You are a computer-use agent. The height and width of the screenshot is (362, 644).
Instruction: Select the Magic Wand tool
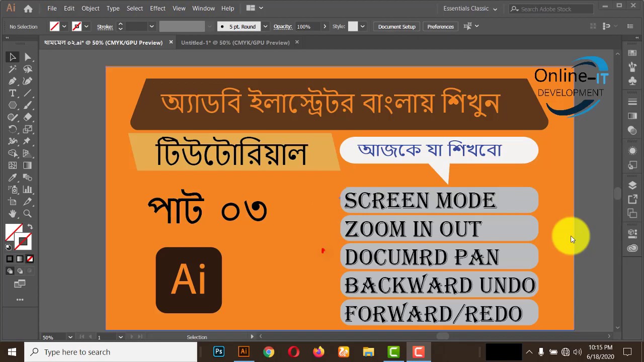[x=13, y=69]
